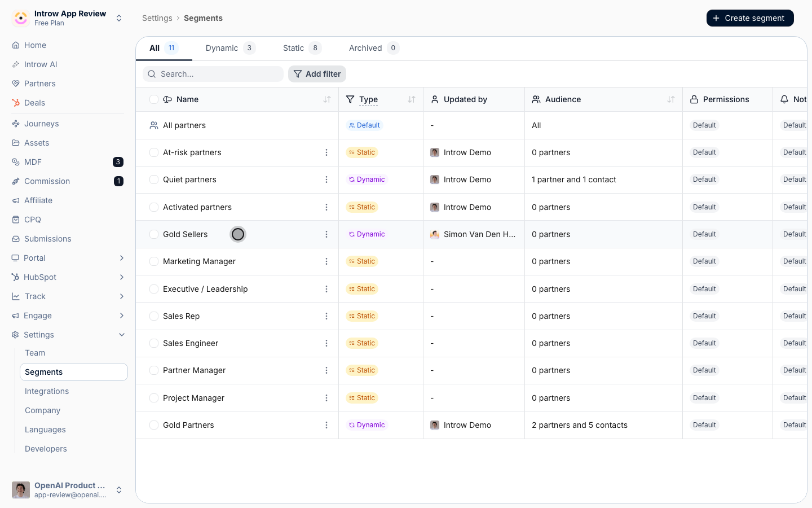The image size is (812, 508).
Task: Click the Add filter button
Action: click(317, 74)
